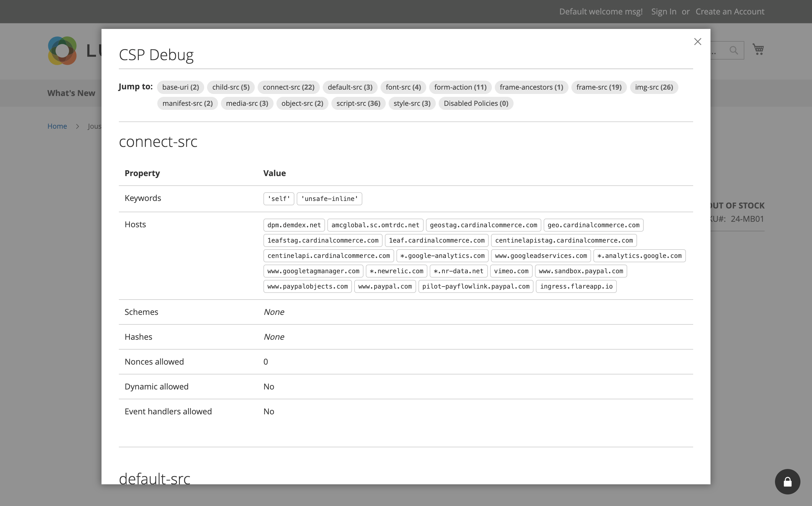Image resolution: width=812 pixels, height=506 pixels.
Task: Jump to manifest-src (2) section
Action: [x=187, y=103]
